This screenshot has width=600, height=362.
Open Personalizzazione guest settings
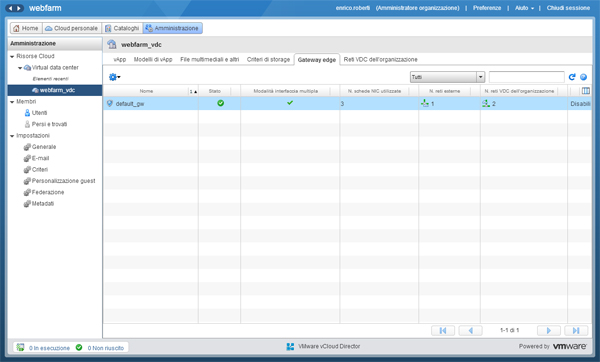pos(63,181)
